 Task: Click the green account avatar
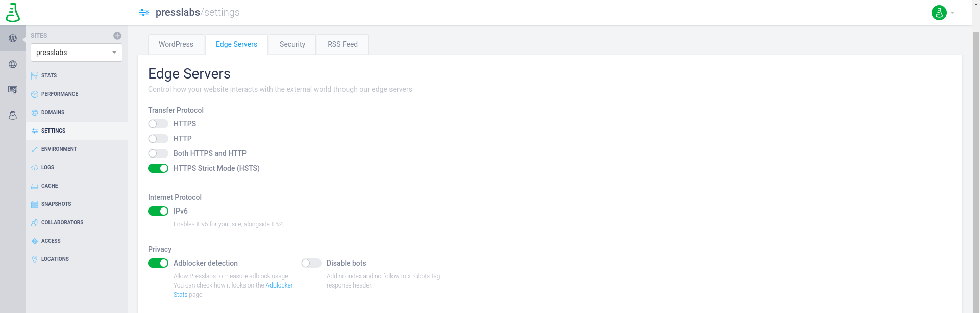[939, 13]
